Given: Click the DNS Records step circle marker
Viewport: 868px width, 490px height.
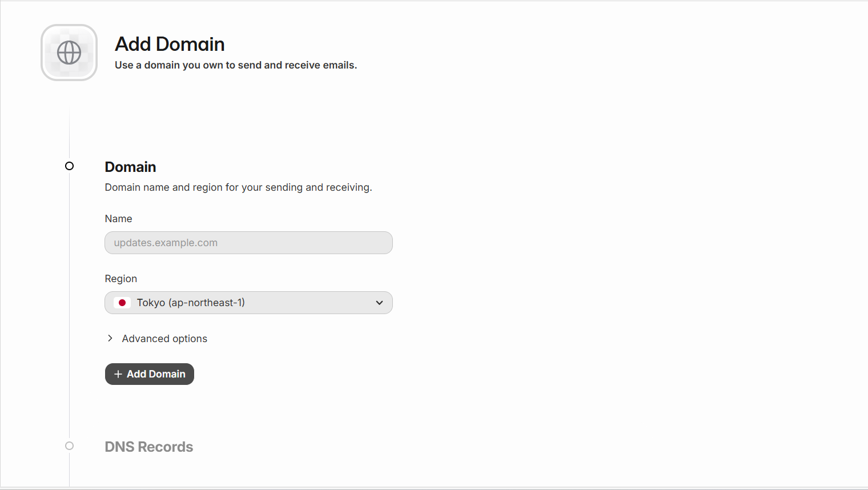Looking at the screenshot, I should (69, 445).
